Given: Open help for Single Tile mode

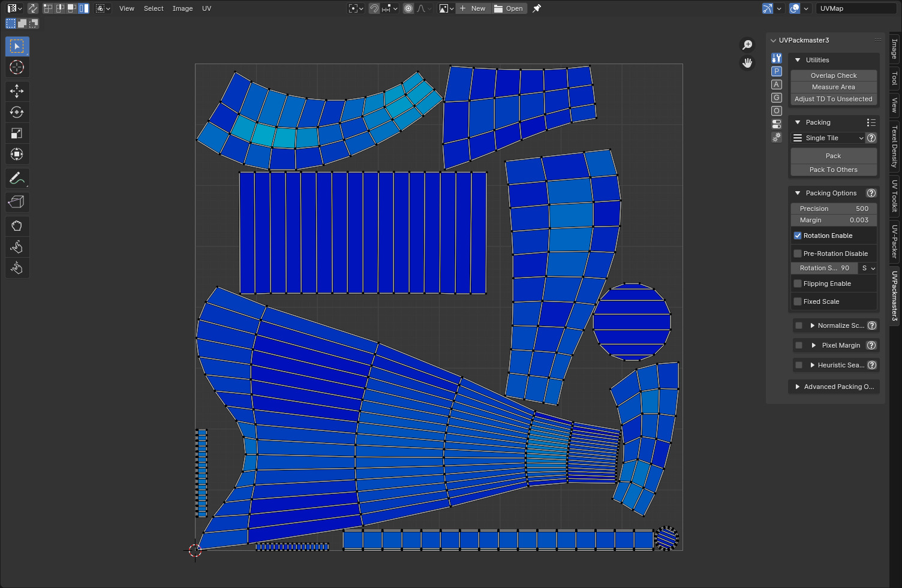Looking at the screenshot, I should 871,138.
